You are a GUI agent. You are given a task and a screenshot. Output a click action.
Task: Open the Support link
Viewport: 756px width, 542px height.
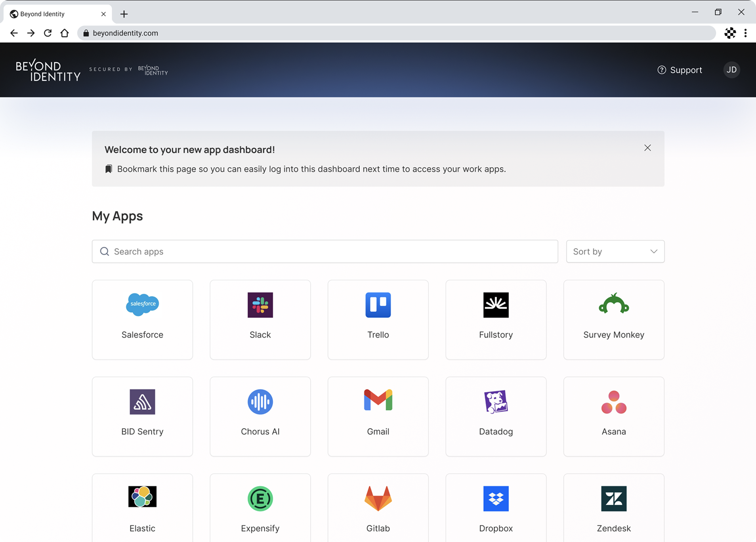click(680, 70)
